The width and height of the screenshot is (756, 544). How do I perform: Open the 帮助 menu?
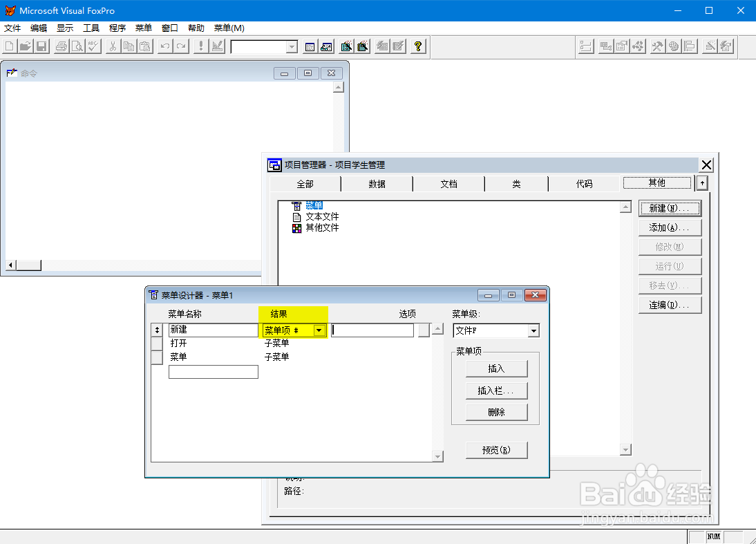click(196, 28)
